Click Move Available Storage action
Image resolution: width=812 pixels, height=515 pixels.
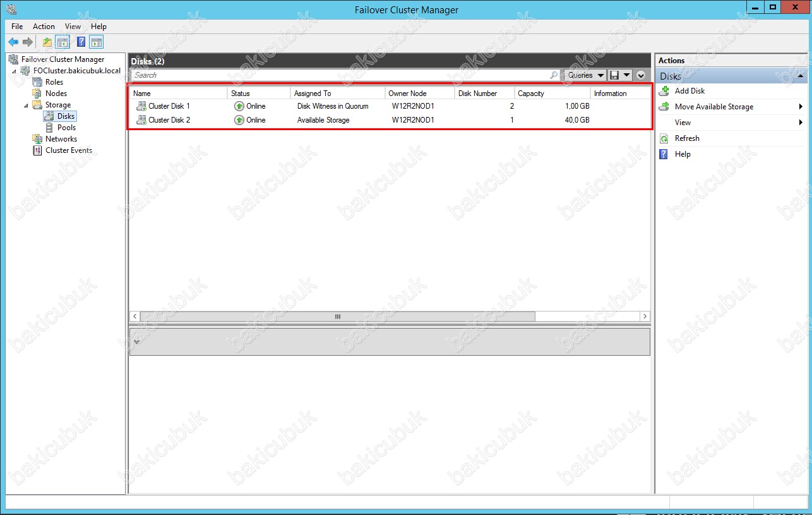[714, 107]
